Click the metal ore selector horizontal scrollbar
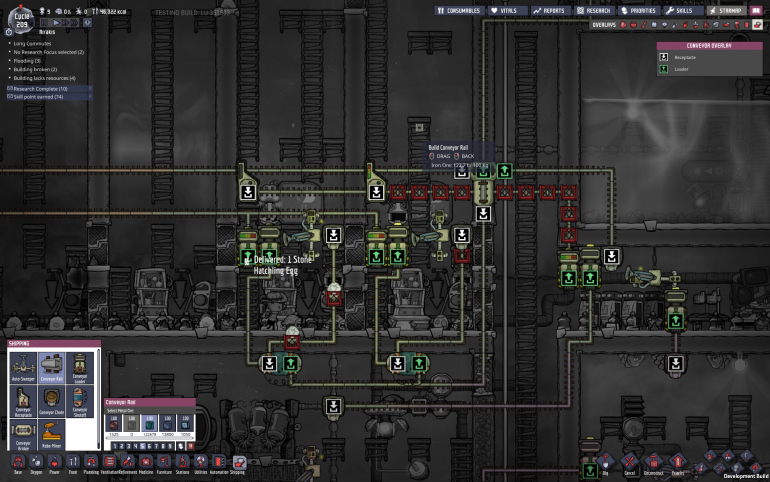The height and width of the screenshot is (482, 770). click(x=150, y=438)
